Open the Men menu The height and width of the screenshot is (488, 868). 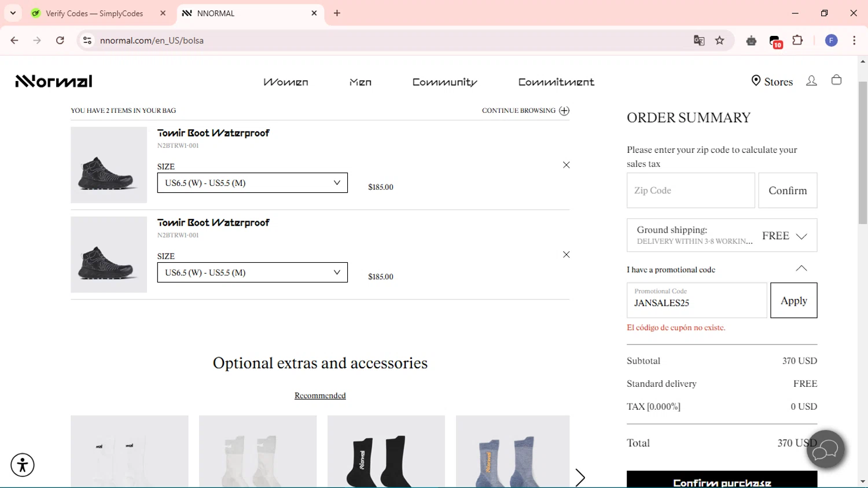[x=361, y=82]
